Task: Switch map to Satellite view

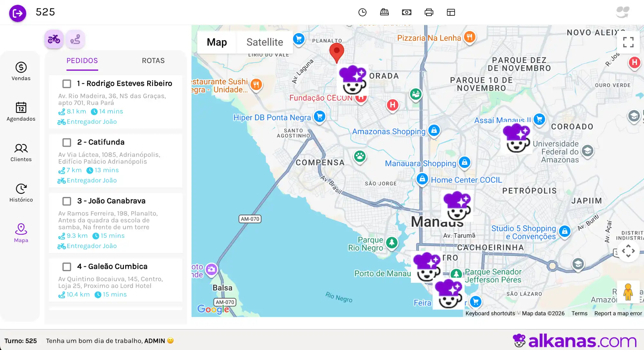Action: coord(264,42)
